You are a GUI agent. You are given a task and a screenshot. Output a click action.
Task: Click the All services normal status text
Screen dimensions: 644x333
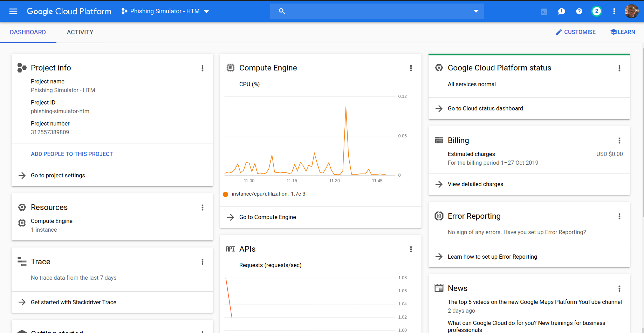472,84
